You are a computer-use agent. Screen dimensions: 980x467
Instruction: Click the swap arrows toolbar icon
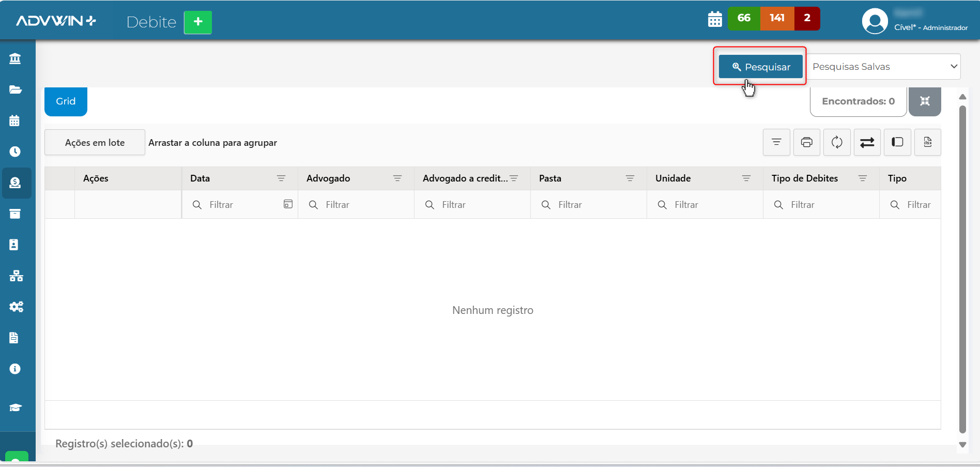coord(867,142)
